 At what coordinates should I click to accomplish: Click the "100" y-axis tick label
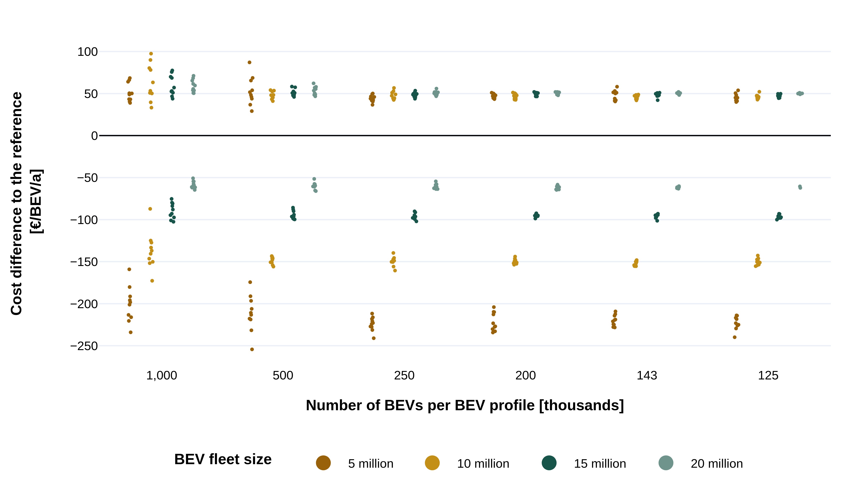point(88,52)
